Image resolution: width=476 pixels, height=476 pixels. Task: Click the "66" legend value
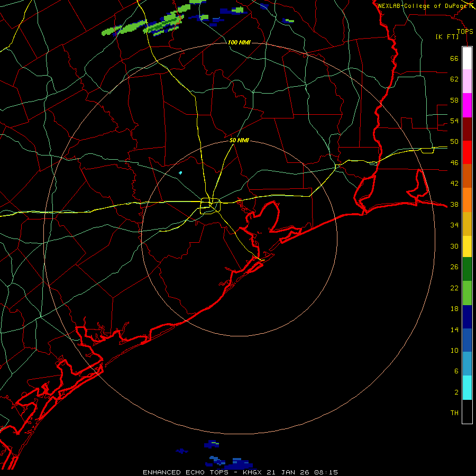[454, 59]
